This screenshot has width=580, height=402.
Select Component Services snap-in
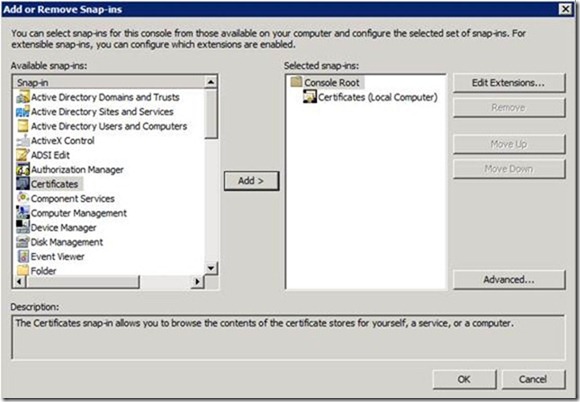tap(73, 198)
